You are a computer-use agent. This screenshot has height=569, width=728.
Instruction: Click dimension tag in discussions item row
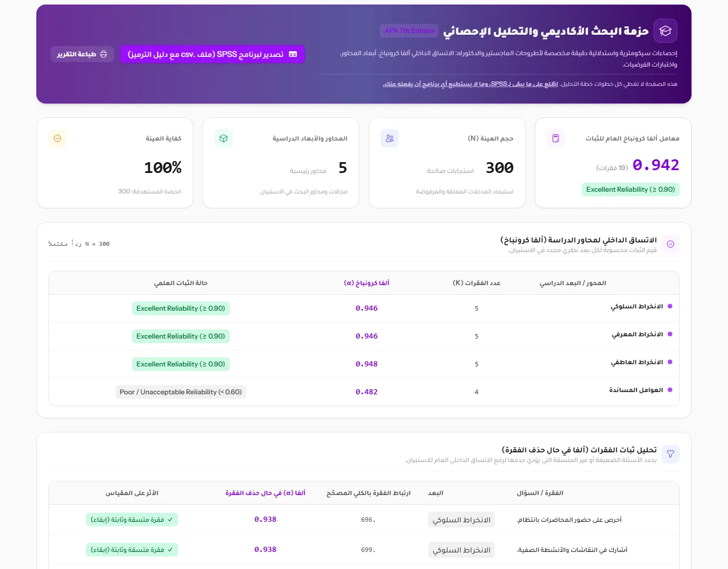coord(461,550)
